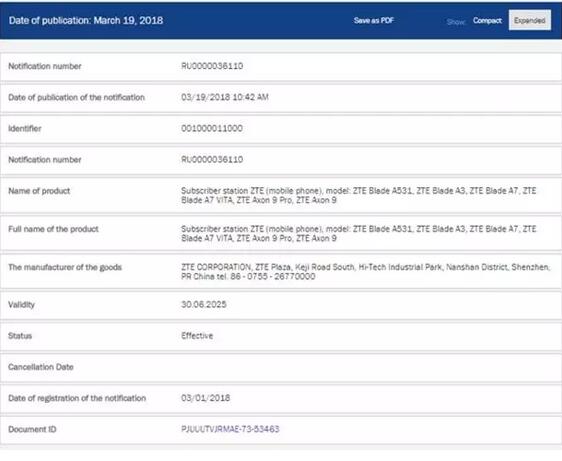Select the ZTE CORPORATION manufacturer address text

click(x=365, y=272)
